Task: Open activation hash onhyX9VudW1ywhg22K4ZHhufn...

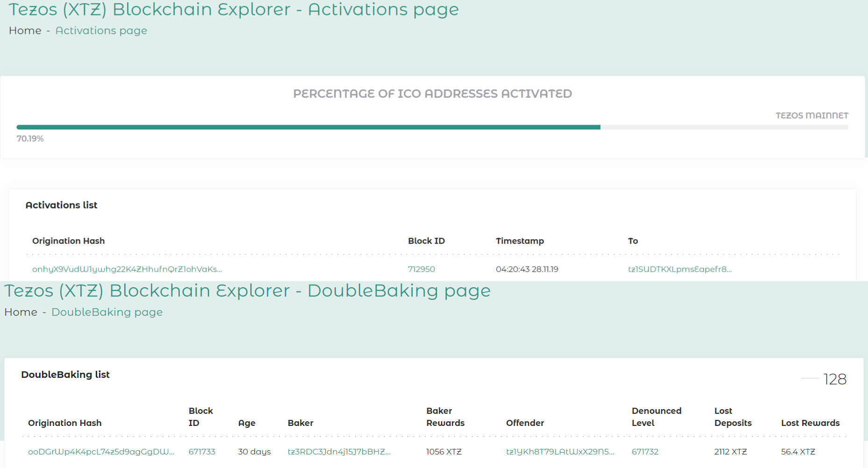Action: [127, 269]
